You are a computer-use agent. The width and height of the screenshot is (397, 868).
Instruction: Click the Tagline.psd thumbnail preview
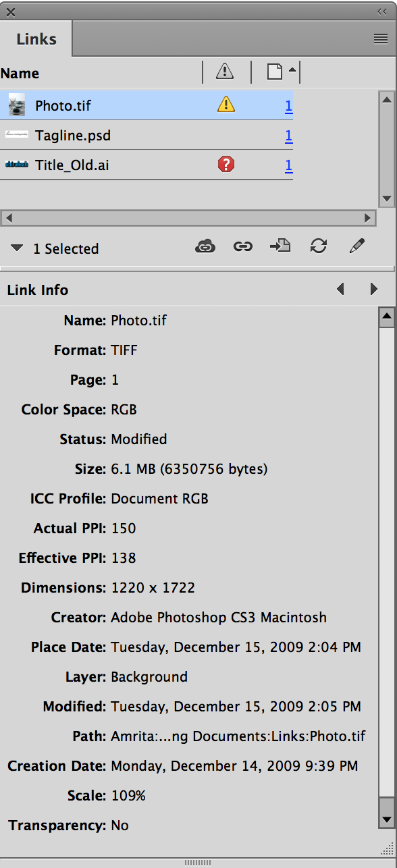tap(16, 135)
